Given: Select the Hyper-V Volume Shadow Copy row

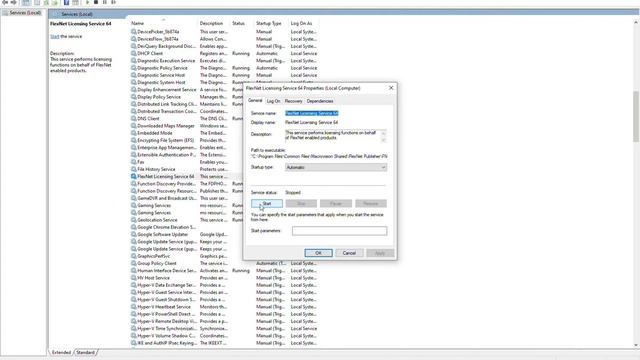Looking at the screenshot, I should tap(224, 336).
